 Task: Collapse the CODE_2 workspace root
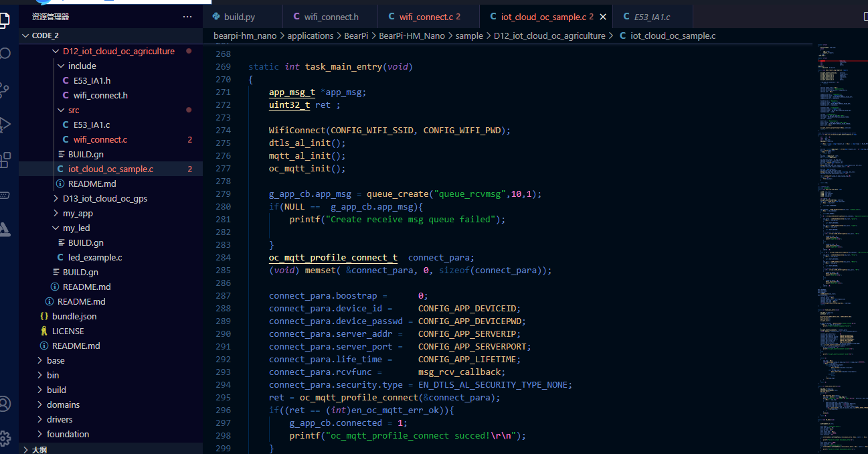point(110,35)
